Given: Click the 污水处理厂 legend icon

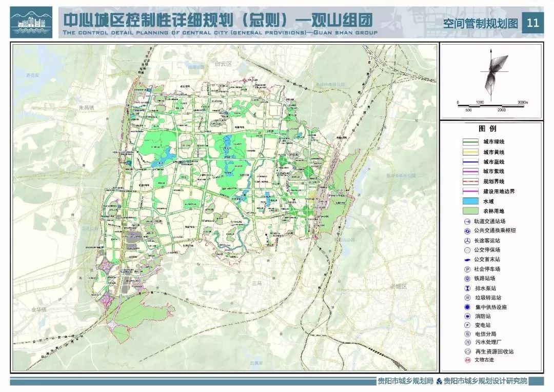Looking at the screenshot, I should [x=467, y=343].
